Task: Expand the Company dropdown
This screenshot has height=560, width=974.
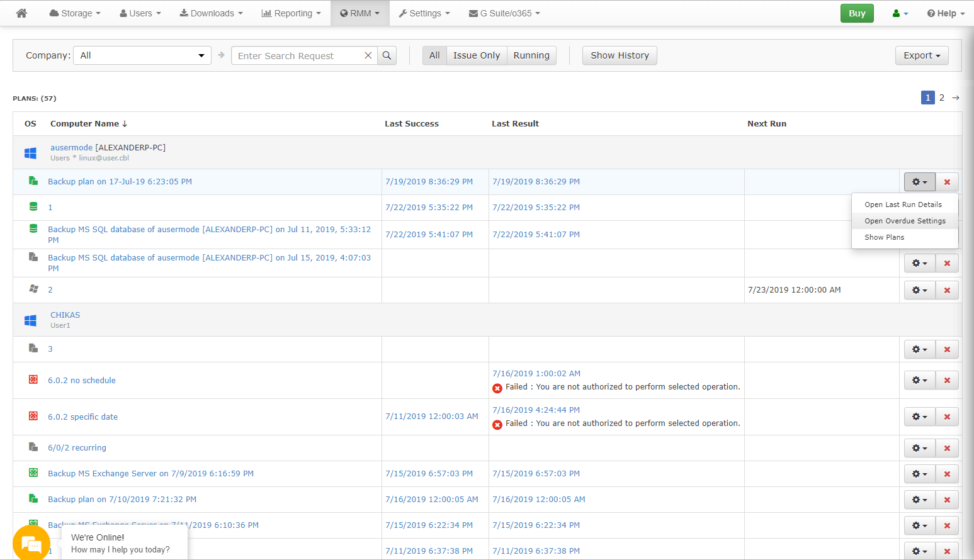Action: 142,55
